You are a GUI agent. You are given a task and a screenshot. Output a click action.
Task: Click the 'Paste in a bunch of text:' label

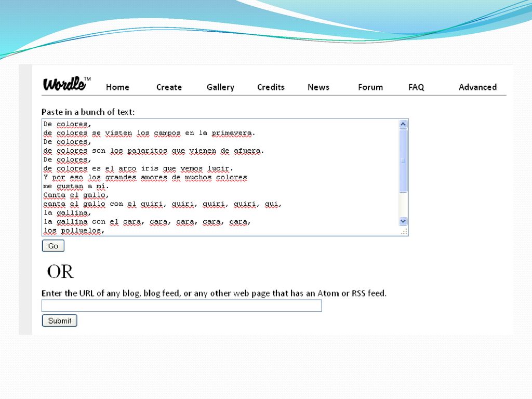pyautogui.click(x=88, y=112)
